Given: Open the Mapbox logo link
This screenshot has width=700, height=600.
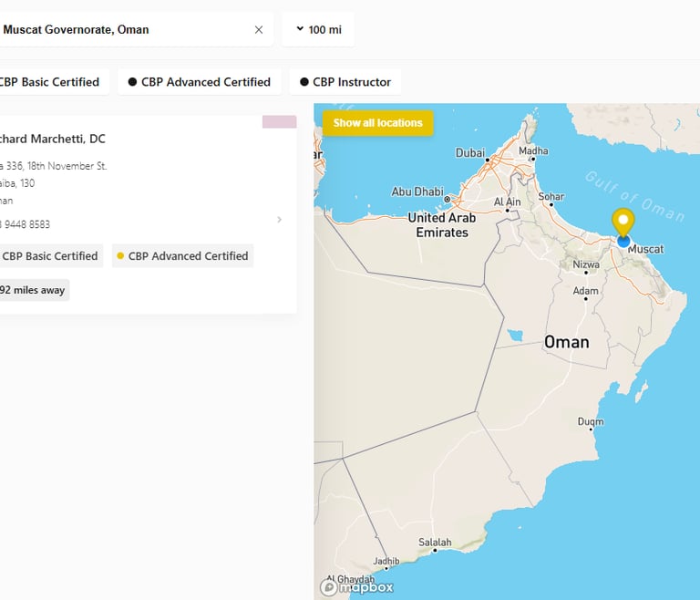Looking at the screenshot, I should 356,586.
